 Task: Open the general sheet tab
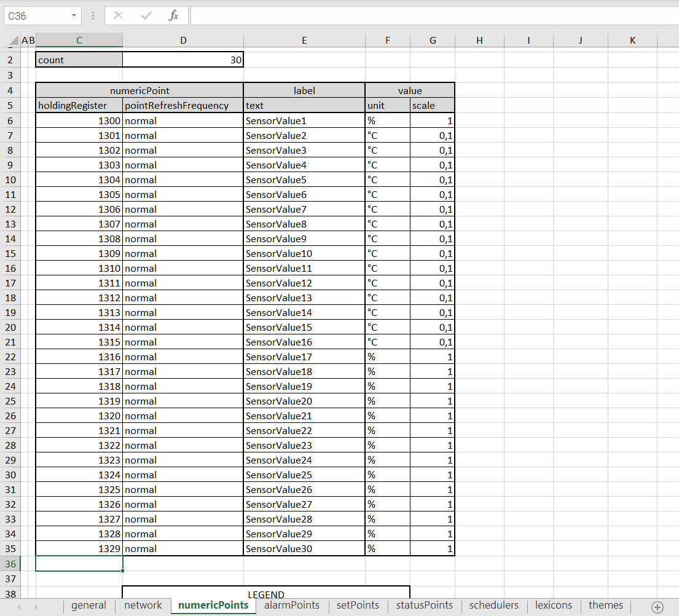click(x=88, y=606)
